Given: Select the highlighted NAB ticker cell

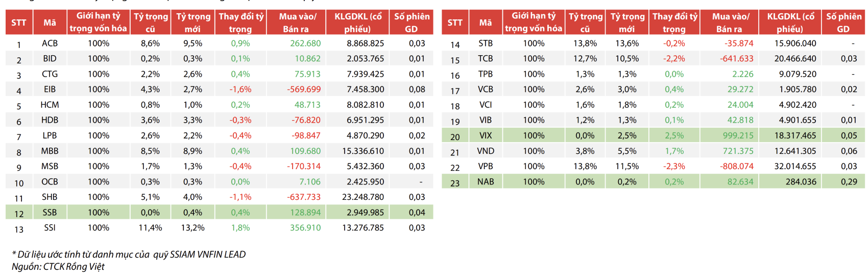Looking at the screenshot, I should click(486, 181).
